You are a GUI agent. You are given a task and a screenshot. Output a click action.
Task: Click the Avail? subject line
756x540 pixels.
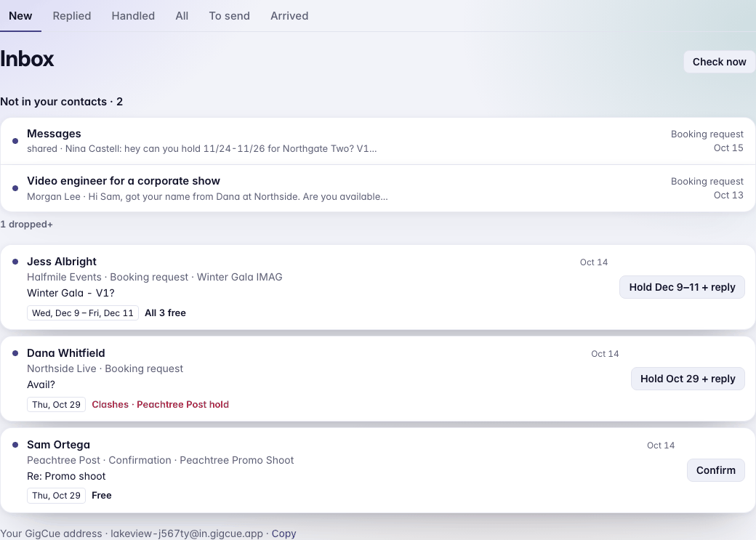tap(41, 384)
